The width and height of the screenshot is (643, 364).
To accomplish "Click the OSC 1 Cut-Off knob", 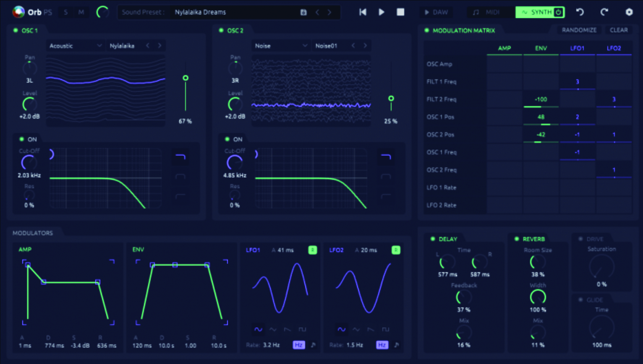I will point(29,162).
